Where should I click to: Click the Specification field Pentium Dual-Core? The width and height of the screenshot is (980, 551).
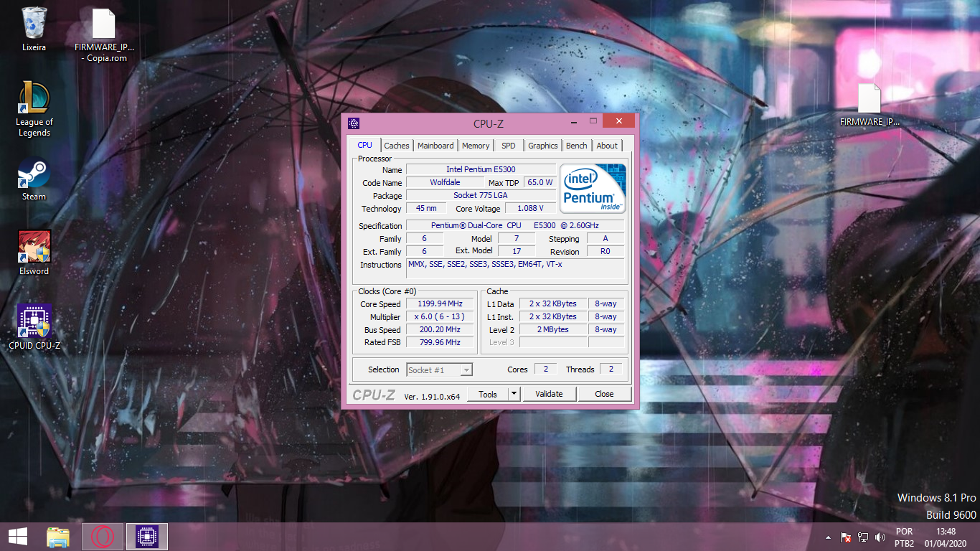[x=515, y=226]
